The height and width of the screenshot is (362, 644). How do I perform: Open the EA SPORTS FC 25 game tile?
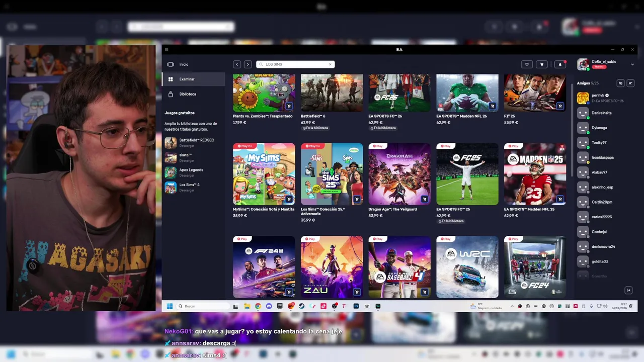click(467, 174)
